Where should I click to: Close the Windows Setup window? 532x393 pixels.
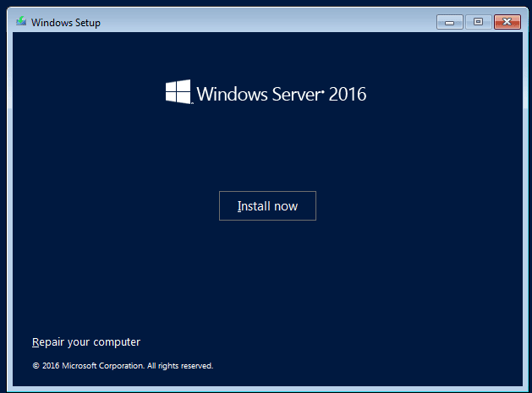pyautogui.click(x=508, y=22)
